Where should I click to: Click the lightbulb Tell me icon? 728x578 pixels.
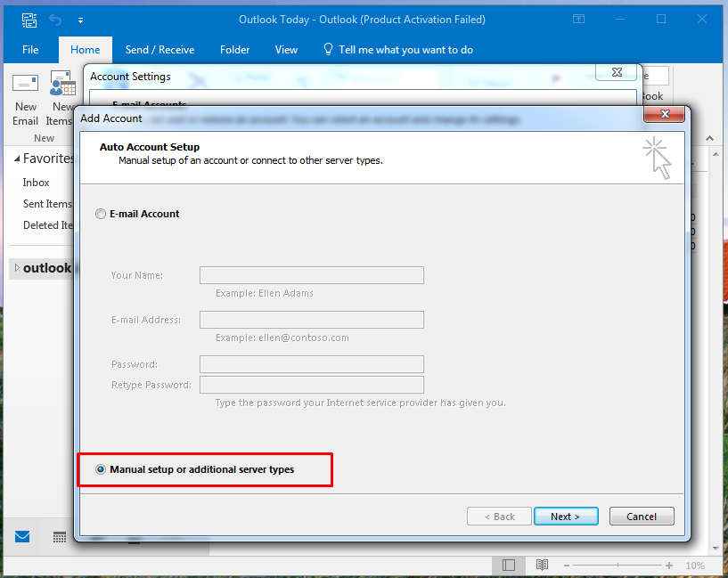click(x=328, y=49)
